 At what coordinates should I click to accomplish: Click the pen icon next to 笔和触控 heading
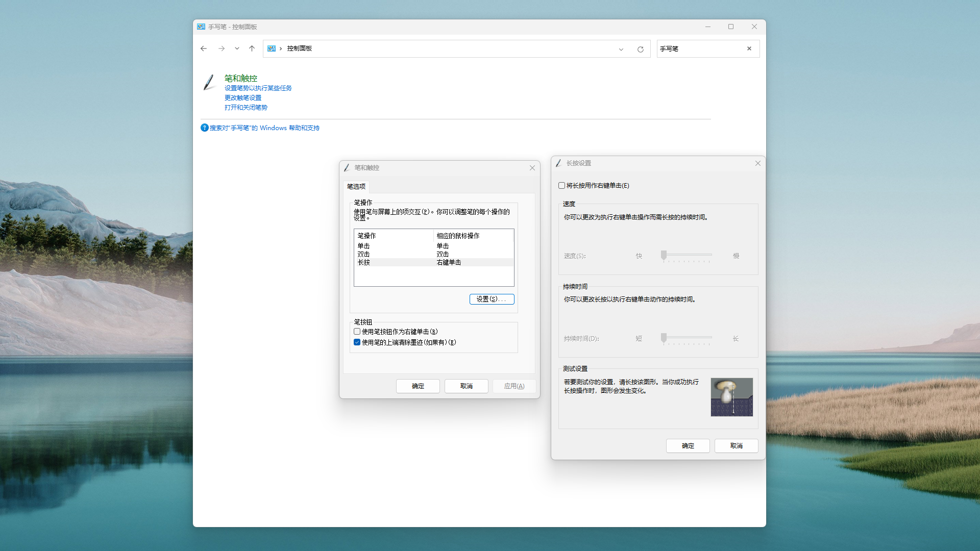tap(209, 82)
